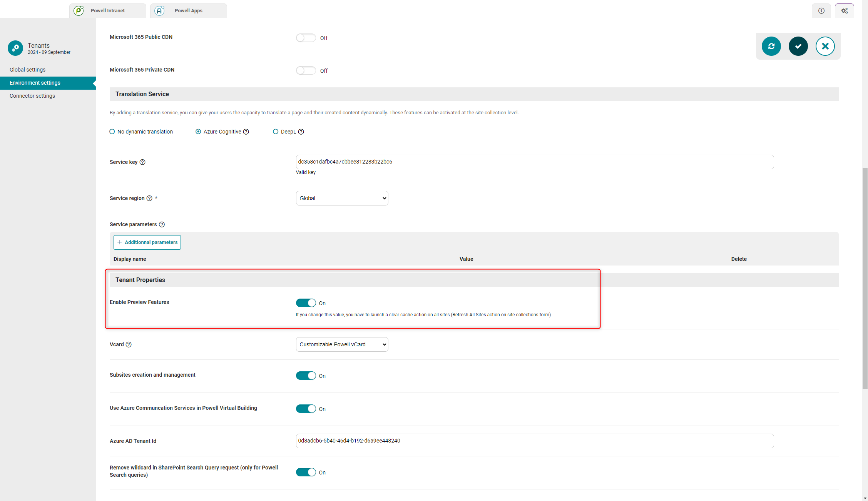Screen dimensions: 868x501
Task: Open Connector settings in sidebar
Action: (x=32, y=96)
